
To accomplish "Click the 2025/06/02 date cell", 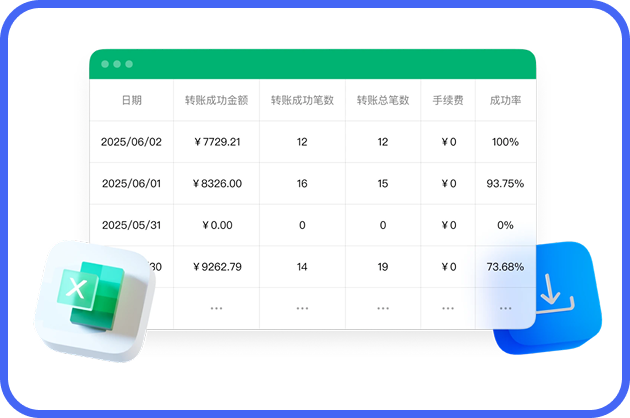I will coord(131,142).
